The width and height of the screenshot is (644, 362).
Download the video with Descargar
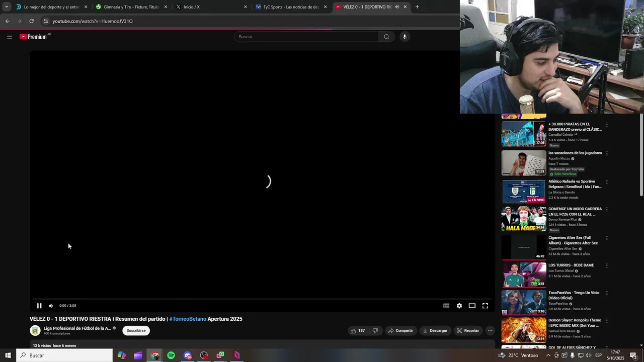[435, 331]
